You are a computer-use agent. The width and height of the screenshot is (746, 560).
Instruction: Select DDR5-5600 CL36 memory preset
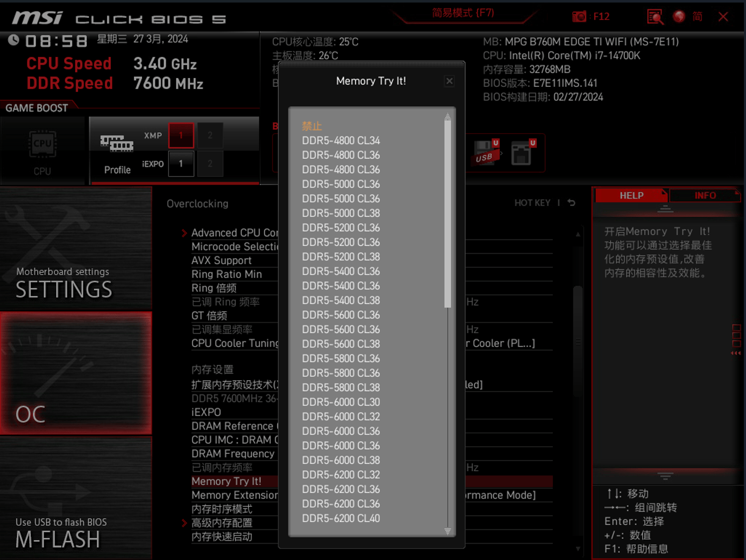(x=341, y=315)
